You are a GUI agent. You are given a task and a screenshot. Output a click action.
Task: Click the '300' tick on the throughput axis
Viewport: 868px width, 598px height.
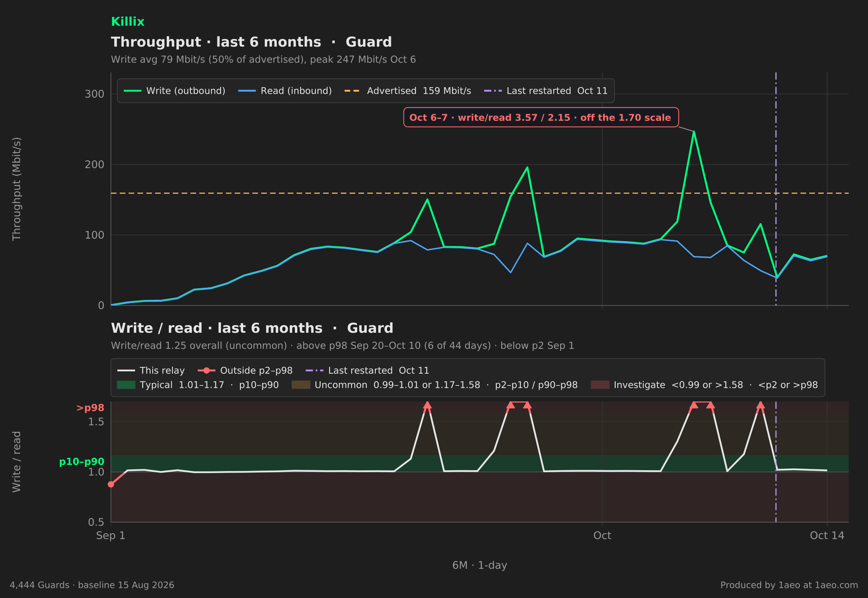(94, 94)
